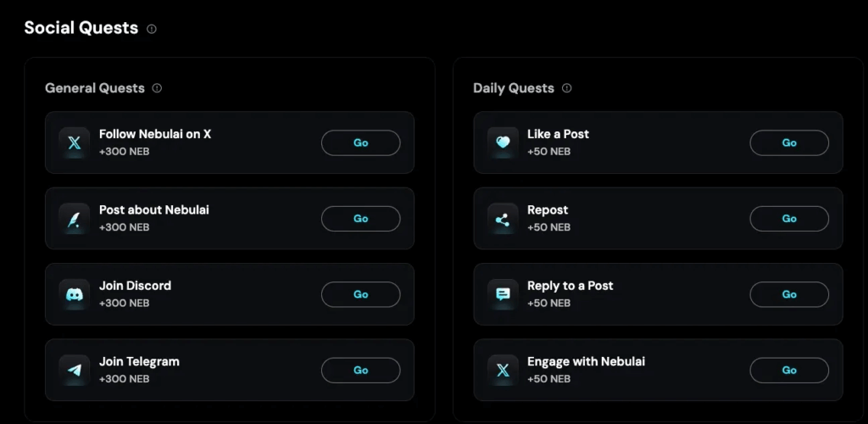868x424 pixels.
Task: Click the X logo icon beside Follow Nebulai
Action: (75, 142)
